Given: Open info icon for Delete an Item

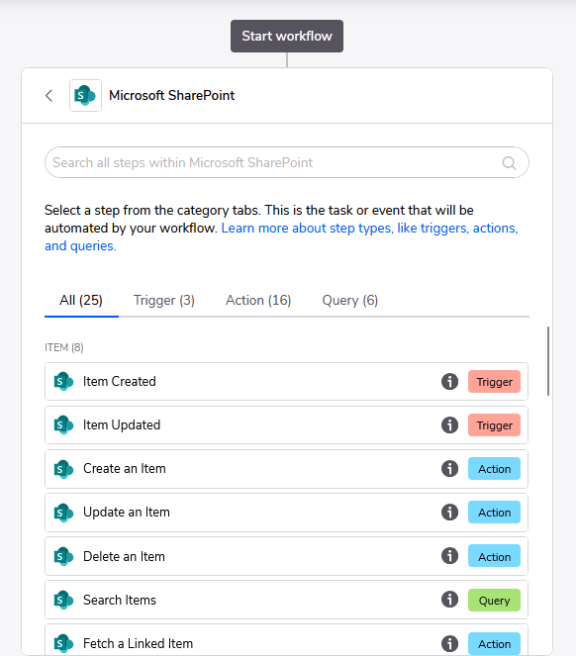Looking at the screenshot, I should coord(450,556).
